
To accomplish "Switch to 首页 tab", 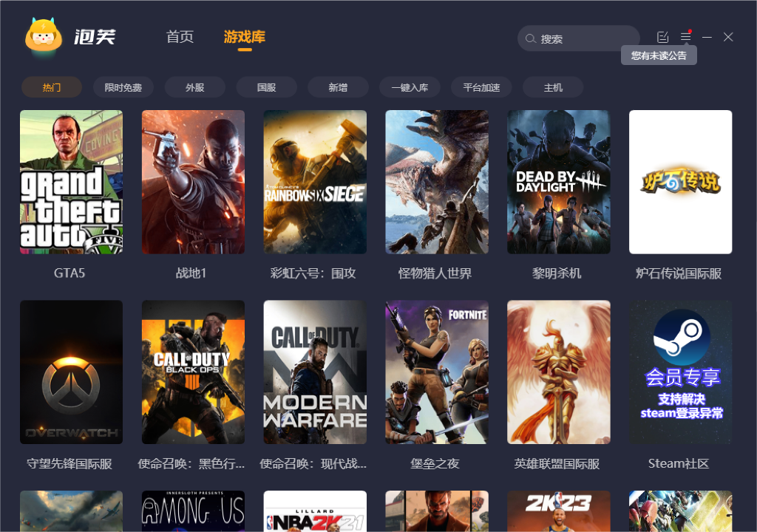I will pos(180,37).
